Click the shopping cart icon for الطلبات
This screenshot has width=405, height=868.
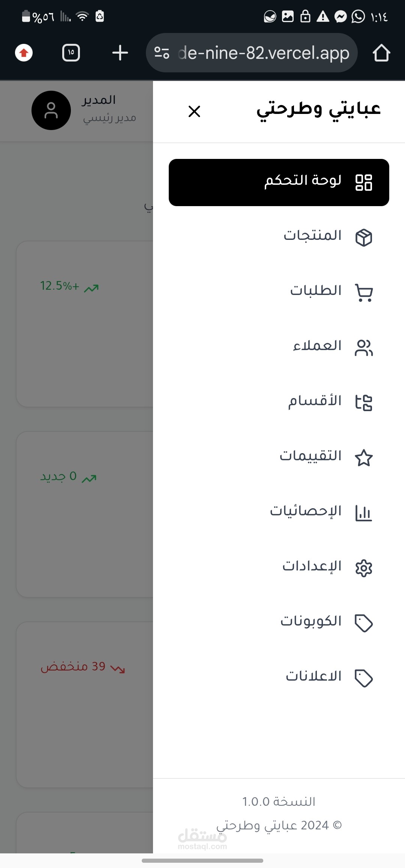click(x=363, y=292)
